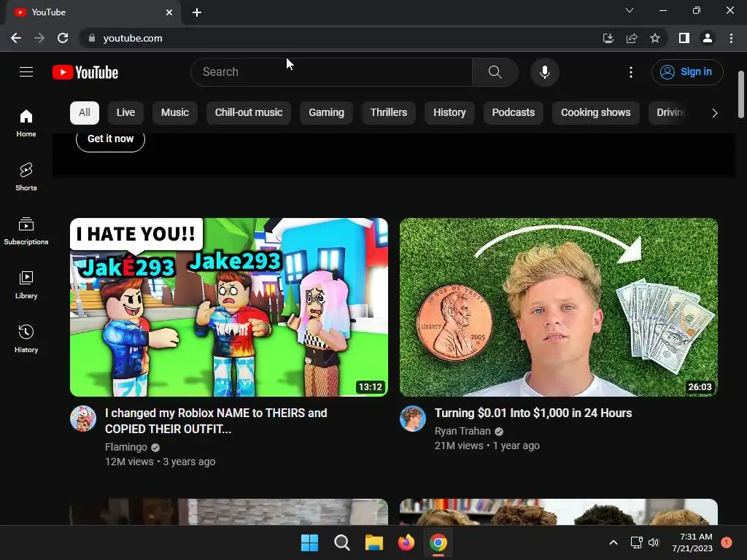747x560 pixels.
Task: Open Library in the sidebar
Action: pos(26,284)
